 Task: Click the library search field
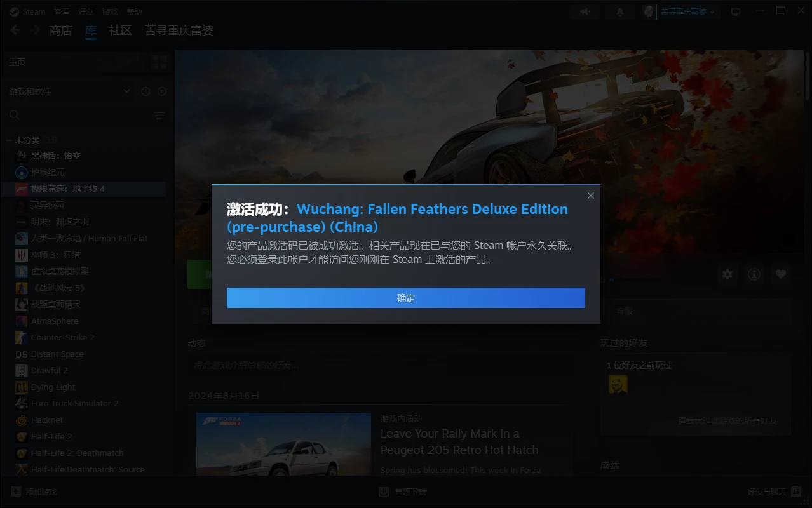pos(76,116)
